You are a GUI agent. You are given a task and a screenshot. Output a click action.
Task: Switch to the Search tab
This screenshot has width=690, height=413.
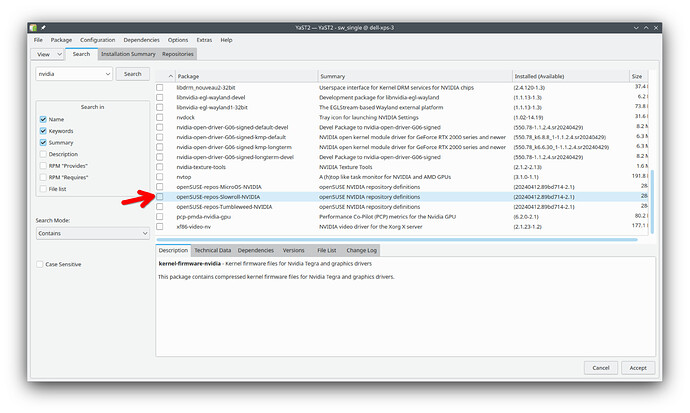[x=81, y=54]
